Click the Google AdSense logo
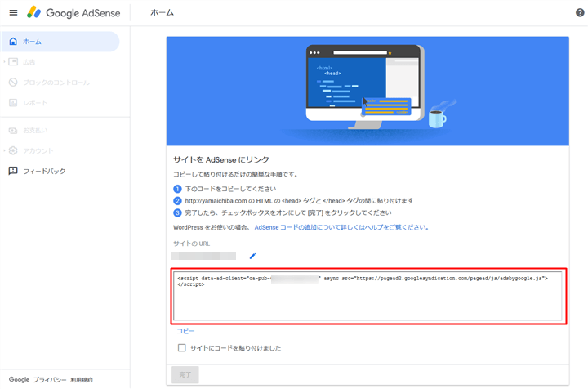Viewport: 588px width, 389px height. click(73, 13)
